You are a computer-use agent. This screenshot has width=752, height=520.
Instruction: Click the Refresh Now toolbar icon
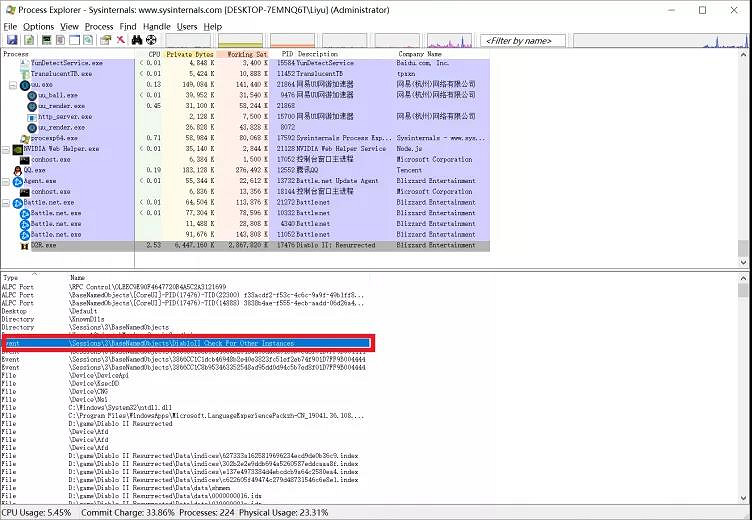click(28, 40)
